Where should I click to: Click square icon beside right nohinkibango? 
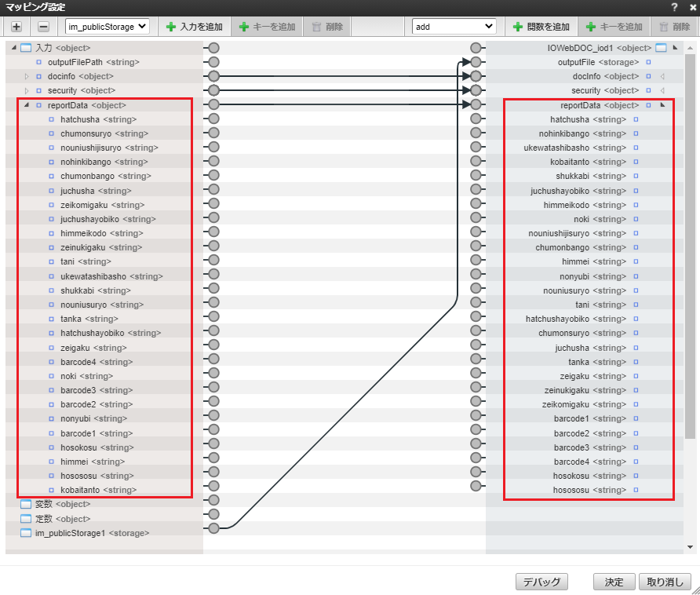click(636, 133)
